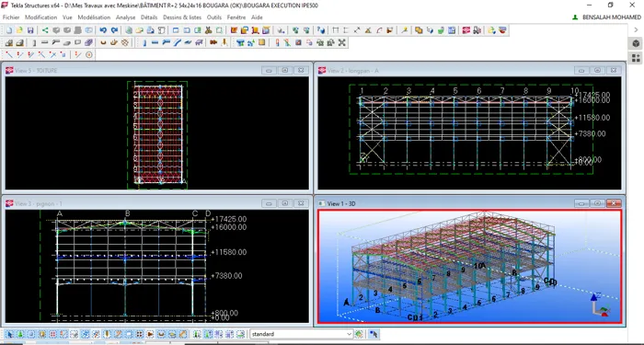Open the Détails menu
The width and height of the screenshot is (644, 345).
(149, 17)
